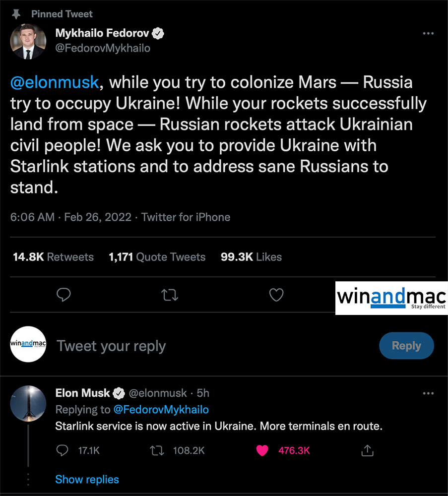Click Elon Musk's rocket avatar

pos(28,403)
